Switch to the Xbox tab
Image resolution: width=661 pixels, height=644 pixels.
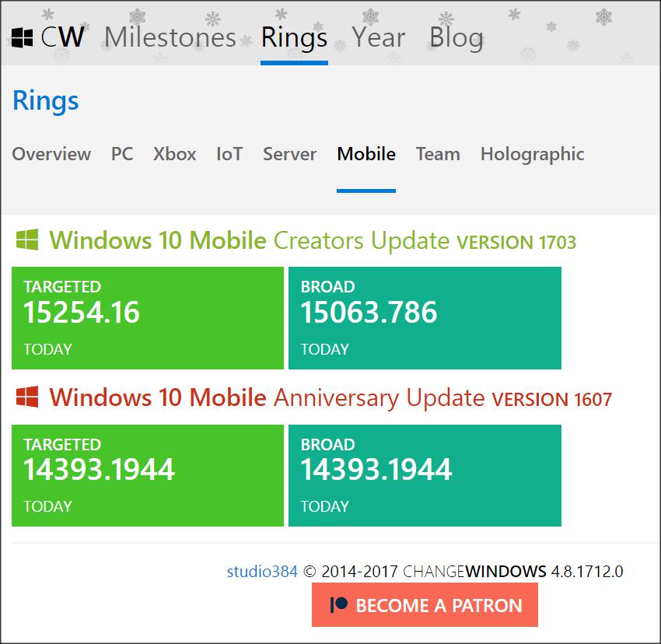[174, 154]
